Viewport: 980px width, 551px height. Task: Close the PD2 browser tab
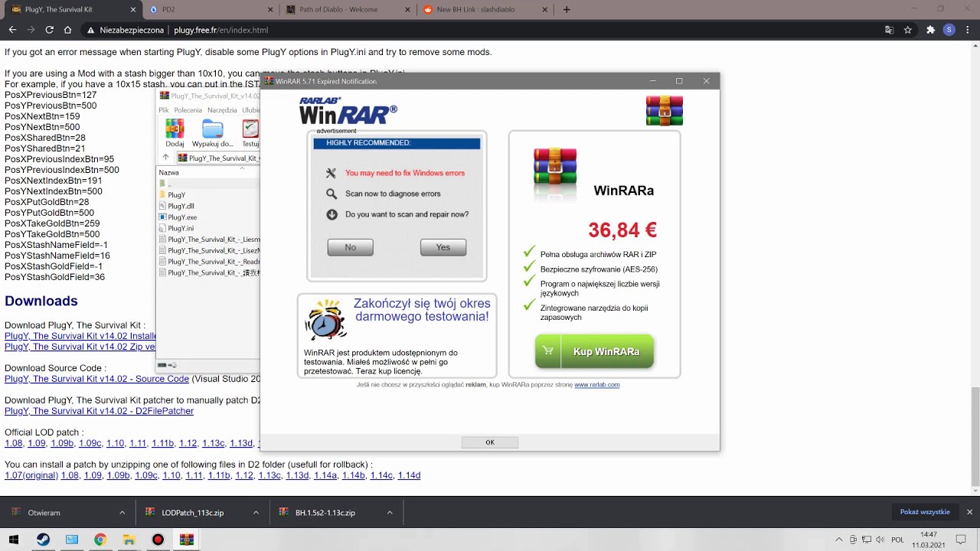270,10
